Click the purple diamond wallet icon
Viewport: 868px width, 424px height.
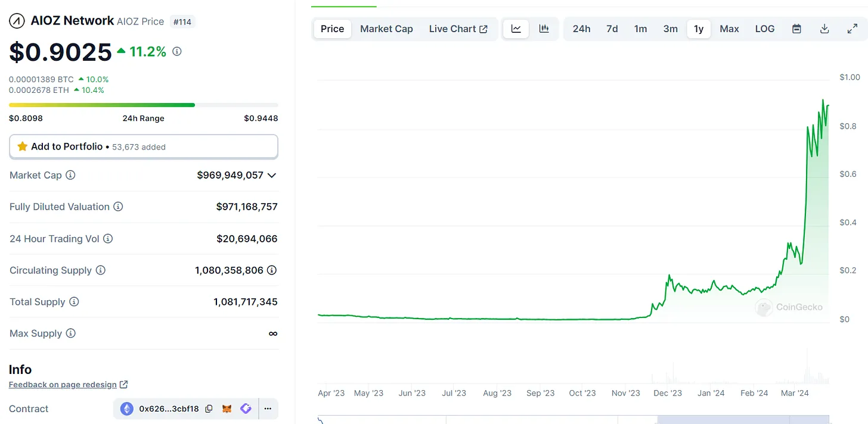click(246, 409)
